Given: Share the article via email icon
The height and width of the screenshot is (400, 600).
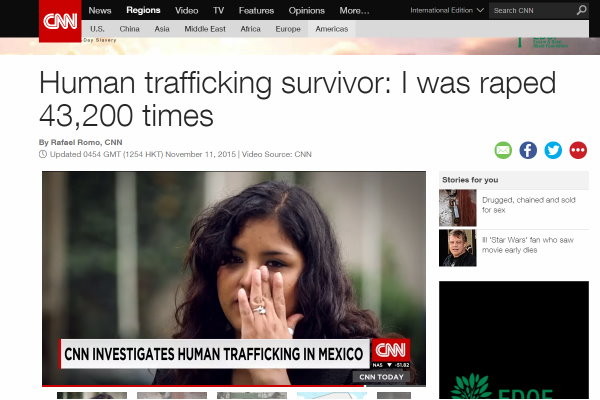Looking at the screenshot, I should pyautogui.click(x=503, y=150).
